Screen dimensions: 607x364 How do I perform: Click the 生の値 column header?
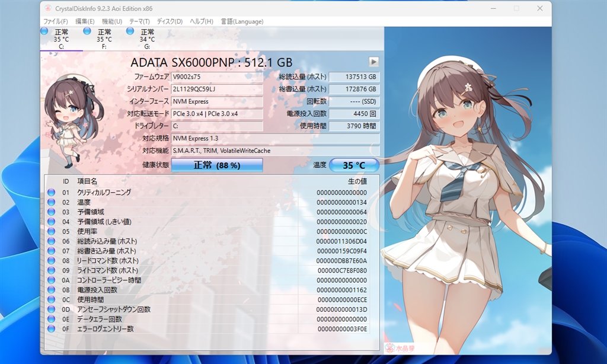pyautogui.click(x=357, y=181)
